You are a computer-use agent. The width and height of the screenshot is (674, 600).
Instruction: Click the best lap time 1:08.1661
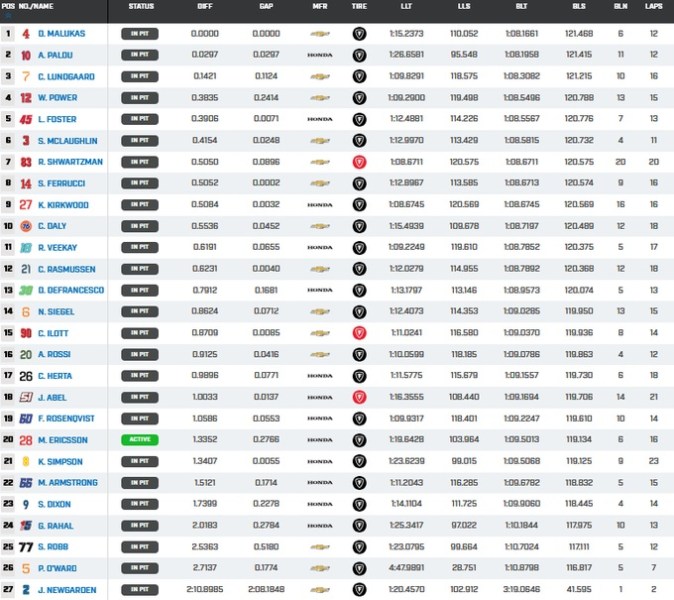521,34
